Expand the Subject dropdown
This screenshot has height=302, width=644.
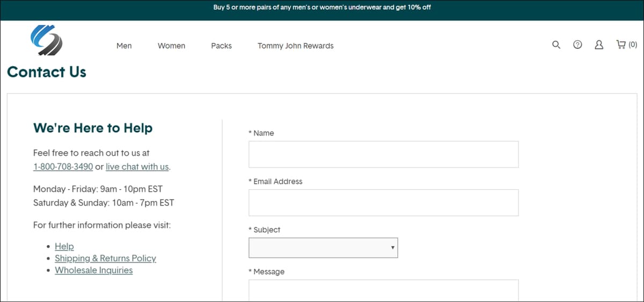323,248
